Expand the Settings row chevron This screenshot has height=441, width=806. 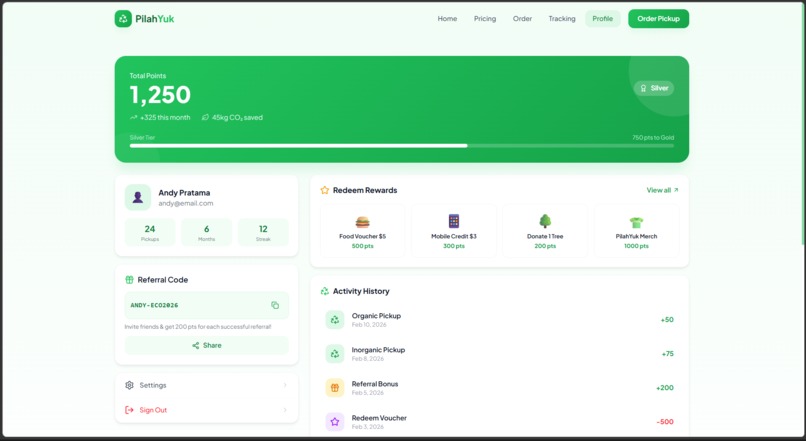click(285, 385)
